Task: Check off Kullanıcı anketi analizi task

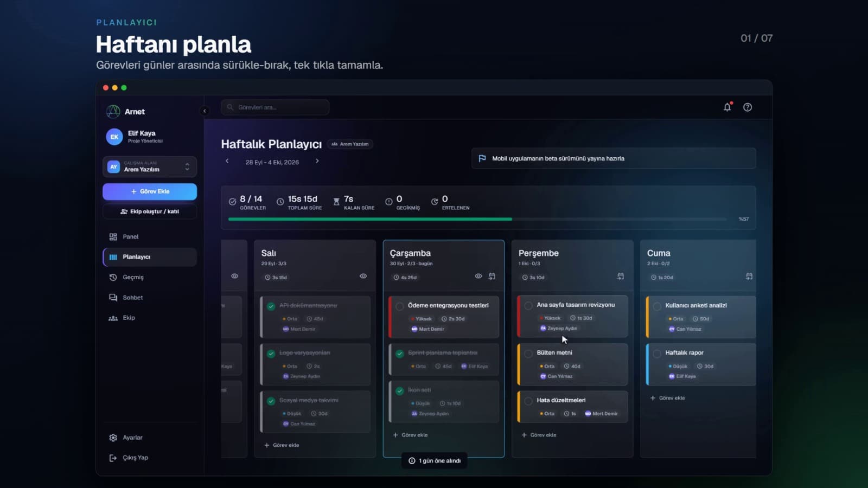Action: tap(657, 306)
